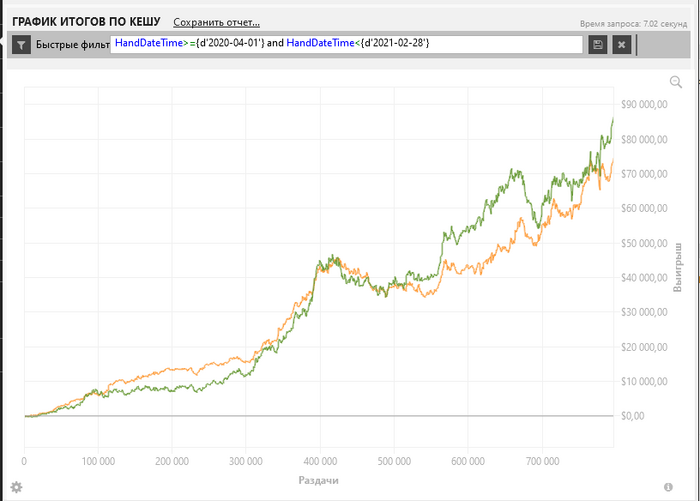Clear the filter with the X icon

[x=621, y=45]
